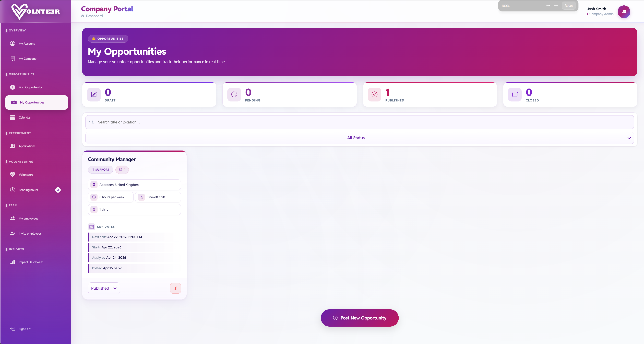Click the IT SUPPORT category tag
Screen dimensions: 644x344
101,170
